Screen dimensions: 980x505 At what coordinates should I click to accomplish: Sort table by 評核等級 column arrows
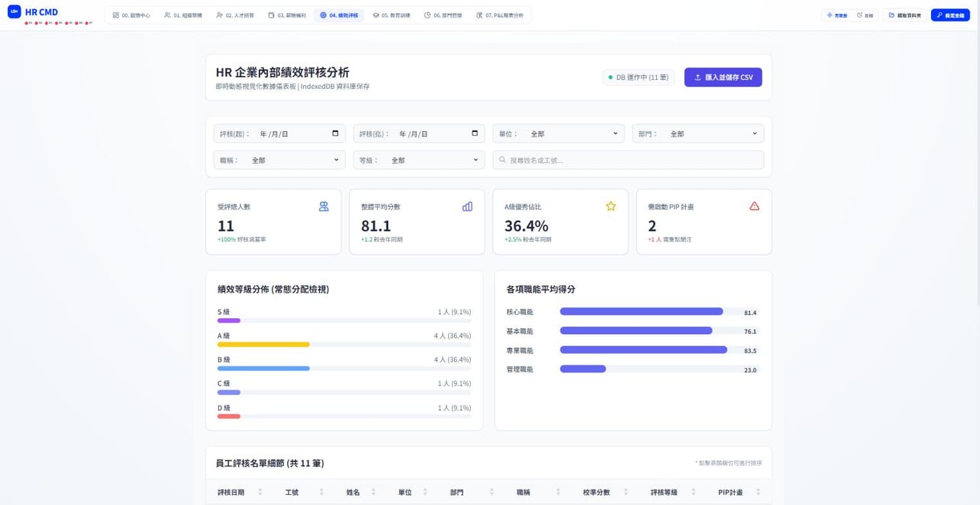coord(694,492)
